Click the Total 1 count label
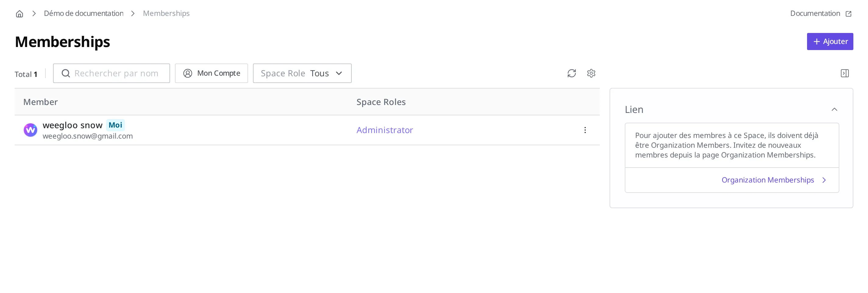Image resolution: width=868 pixels, height=293 pixels. (26, 74)
